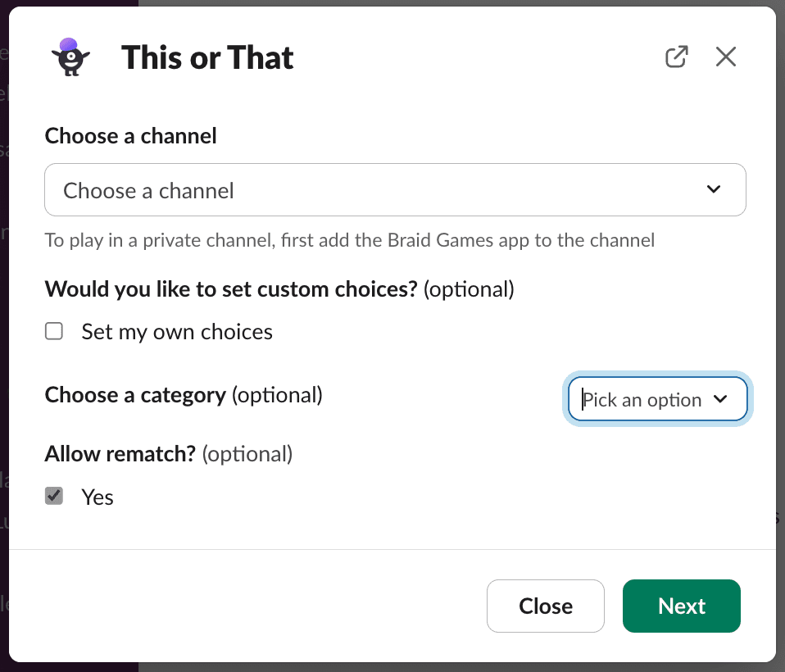Click the Close button in the footer
785x672 pixels.
click(545, 606)
